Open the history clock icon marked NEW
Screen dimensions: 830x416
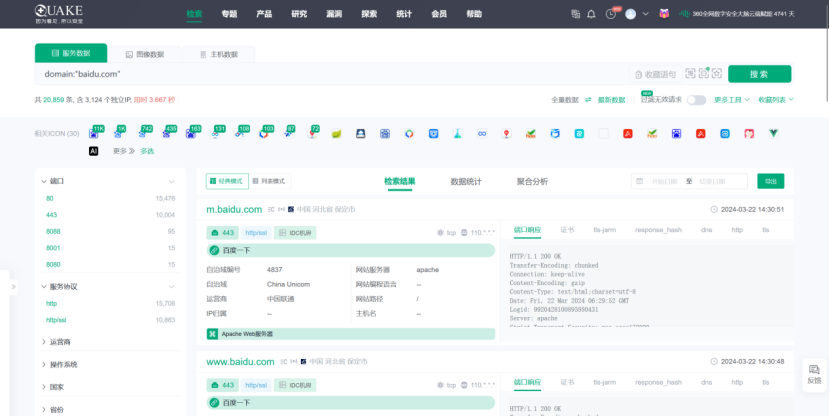(611, 14)
